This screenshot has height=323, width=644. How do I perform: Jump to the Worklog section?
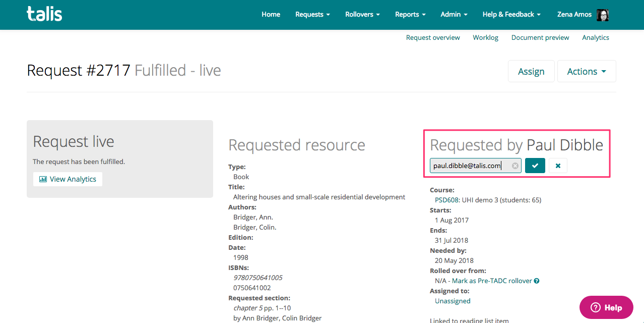[x=486, y=37]
